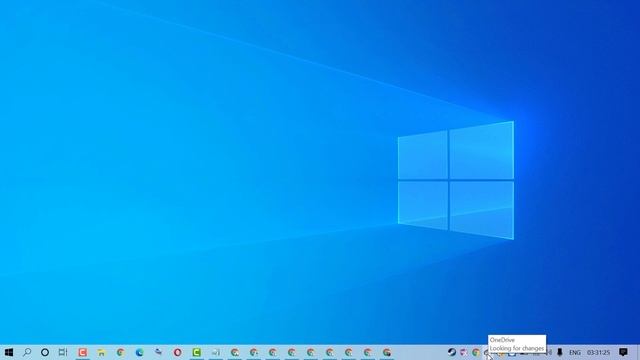
Task: Open Task View on taskbar
Action: [x=63, y=352]
